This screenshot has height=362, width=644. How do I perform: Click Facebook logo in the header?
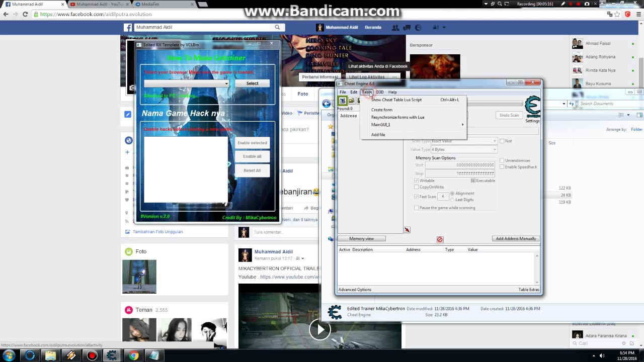[x=128, y=27]
